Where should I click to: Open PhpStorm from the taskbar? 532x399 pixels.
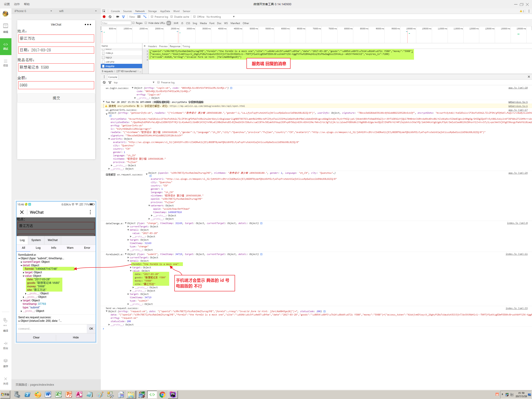pyautogui.click(x=173, y=395)
